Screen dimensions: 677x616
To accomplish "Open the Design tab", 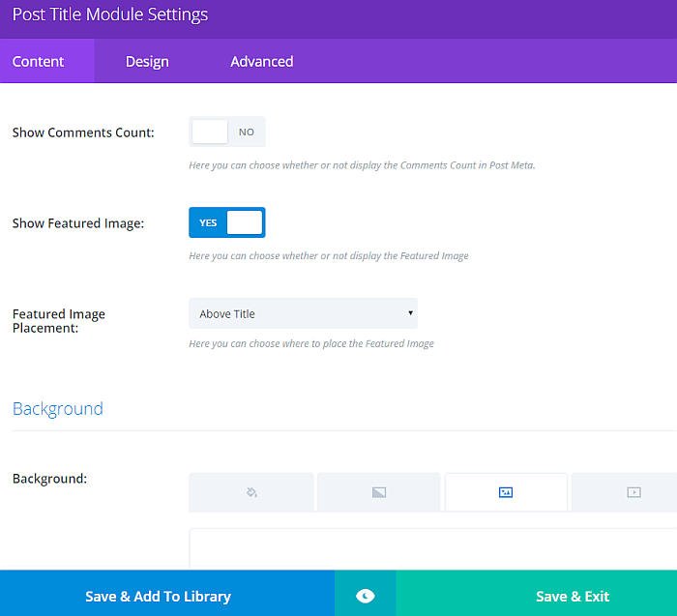I will [x=147, y=61].
